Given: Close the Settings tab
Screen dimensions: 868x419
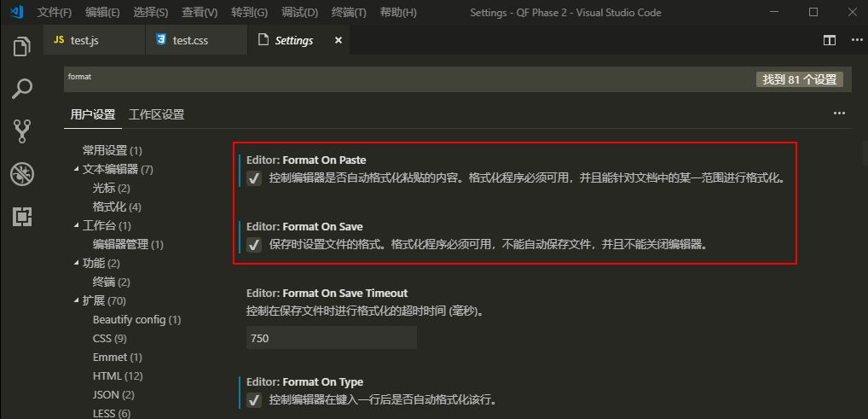Looking at the screenshot, I should (x=339, y=40).
